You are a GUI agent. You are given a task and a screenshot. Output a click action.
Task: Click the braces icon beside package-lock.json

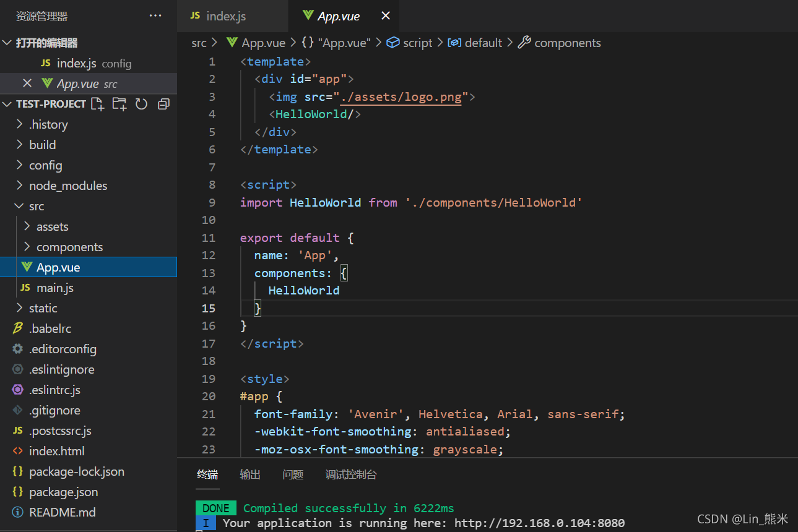tap(18, 471)
